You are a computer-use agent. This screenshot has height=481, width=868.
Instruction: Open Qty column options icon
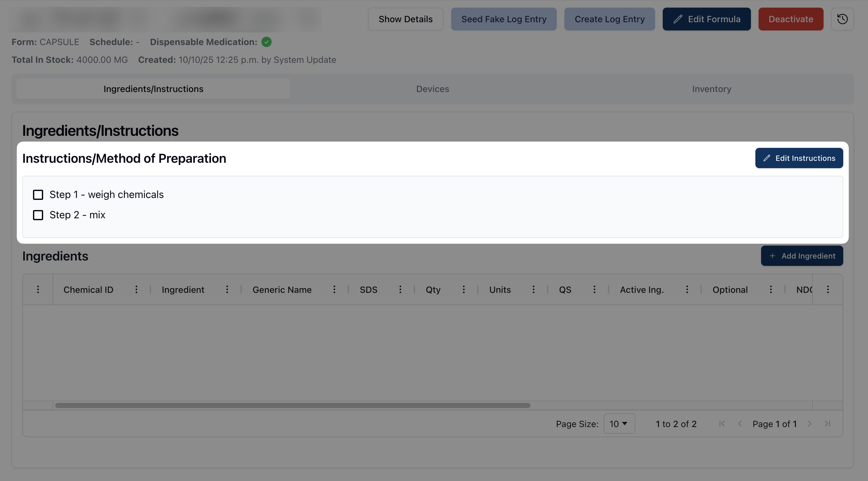(463, 290)
